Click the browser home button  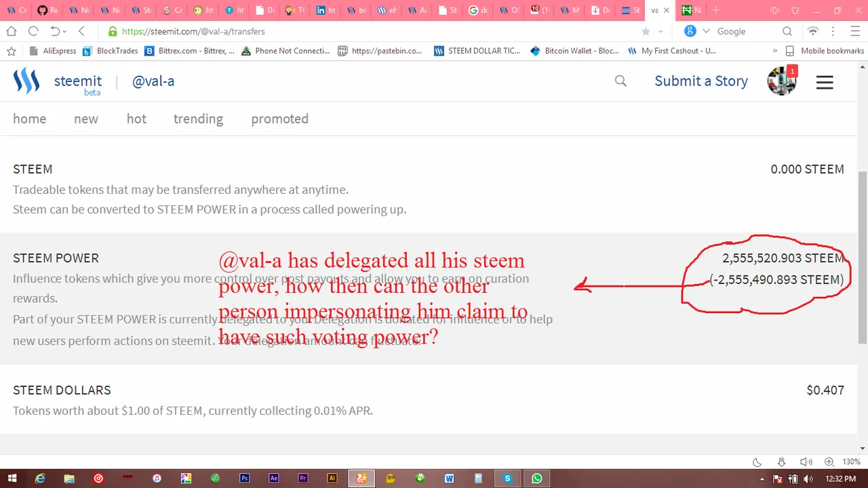pyautogui.click(x=12, y=31)
